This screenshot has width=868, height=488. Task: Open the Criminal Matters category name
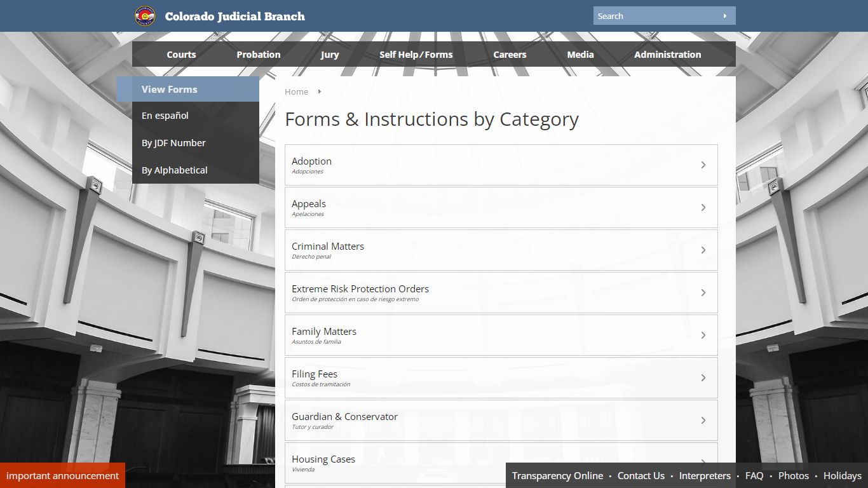point(328,247)
